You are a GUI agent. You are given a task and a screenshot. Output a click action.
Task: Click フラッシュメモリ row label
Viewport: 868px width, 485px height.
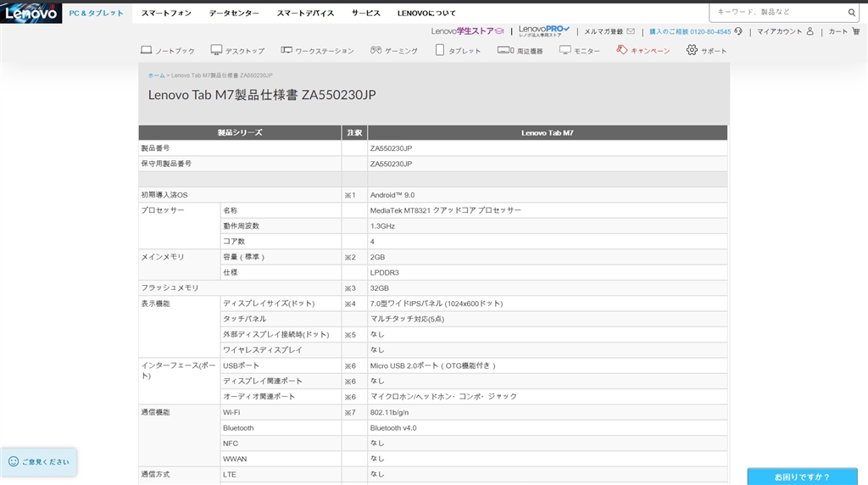point(170,288)
